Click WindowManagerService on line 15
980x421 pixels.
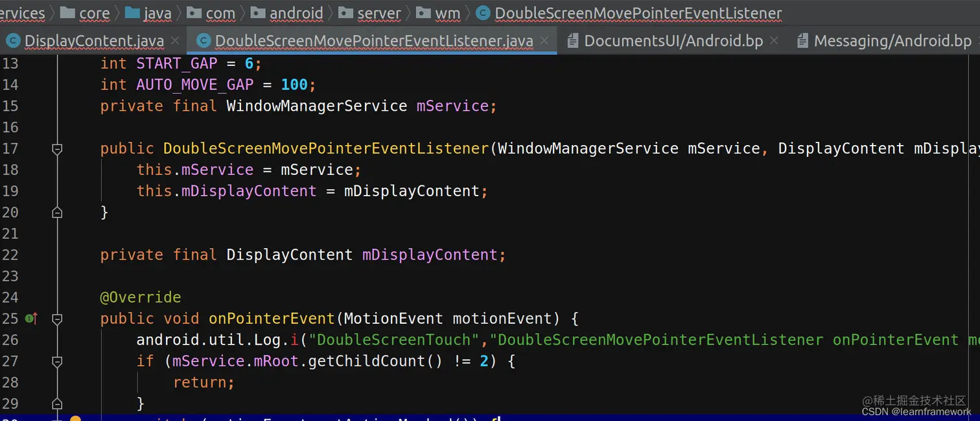(x=317, y=106)
